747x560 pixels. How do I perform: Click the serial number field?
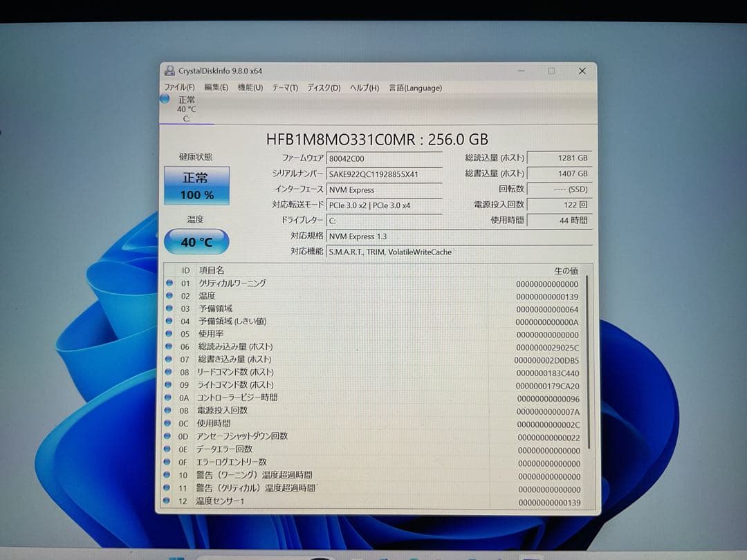coord(385,174)
